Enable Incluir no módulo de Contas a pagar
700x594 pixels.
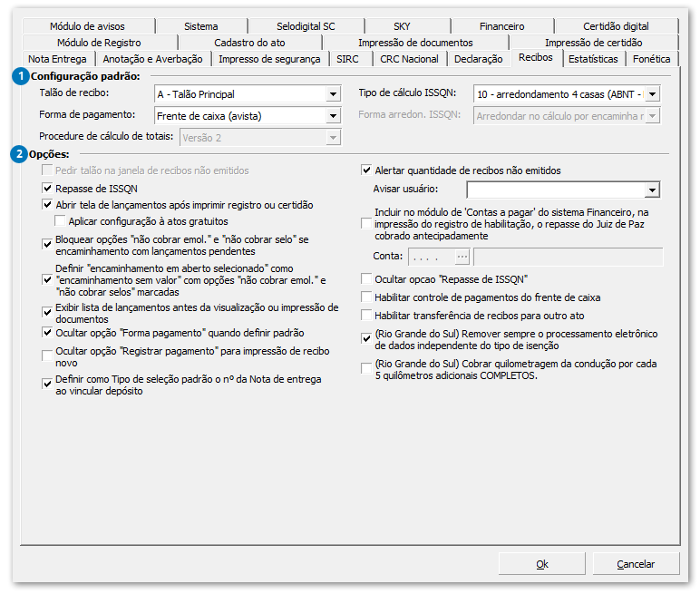click(366, 223)
